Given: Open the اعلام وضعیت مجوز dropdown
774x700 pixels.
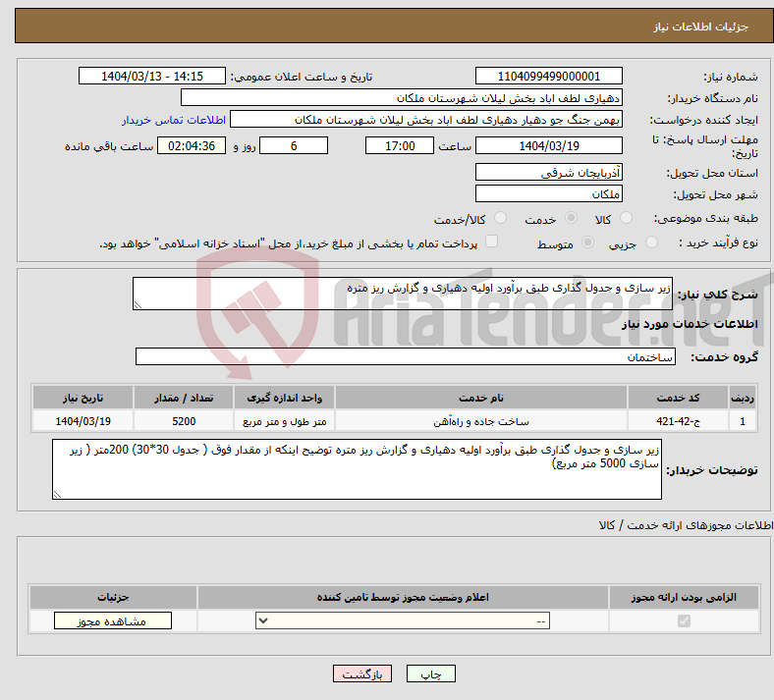Looking at the screenshot, I should 403,620.
